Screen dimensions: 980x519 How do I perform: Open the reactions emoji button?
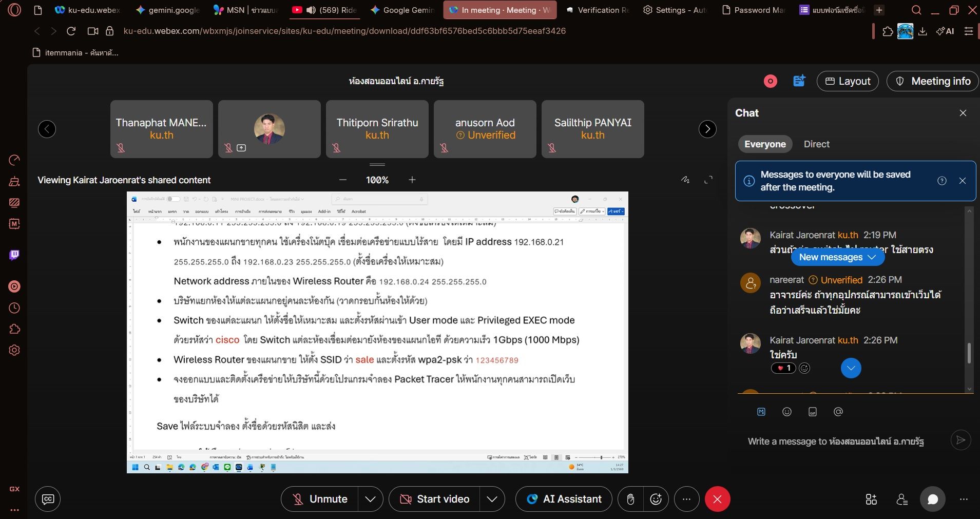click(656, 499)
